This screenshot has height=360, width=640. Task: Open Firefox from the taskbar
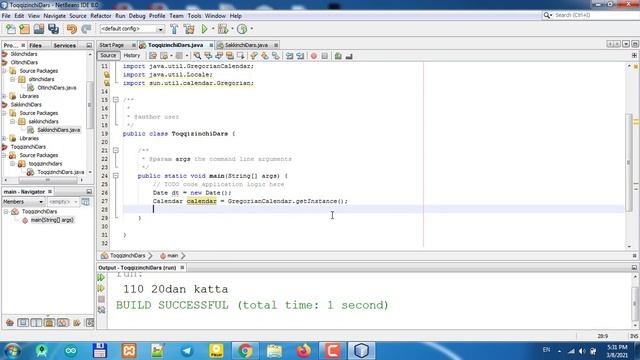click(x=303, y=351)
